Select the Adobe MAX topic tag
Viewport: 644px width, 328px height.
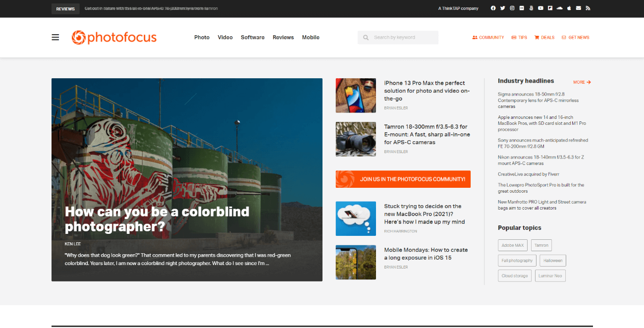point(513,245)
